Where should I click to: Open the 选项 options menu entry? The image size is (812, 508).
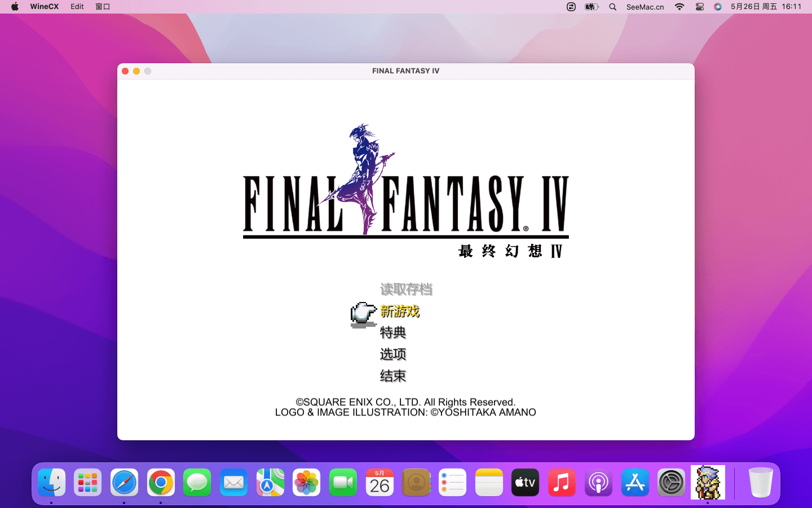coord(393,354)
